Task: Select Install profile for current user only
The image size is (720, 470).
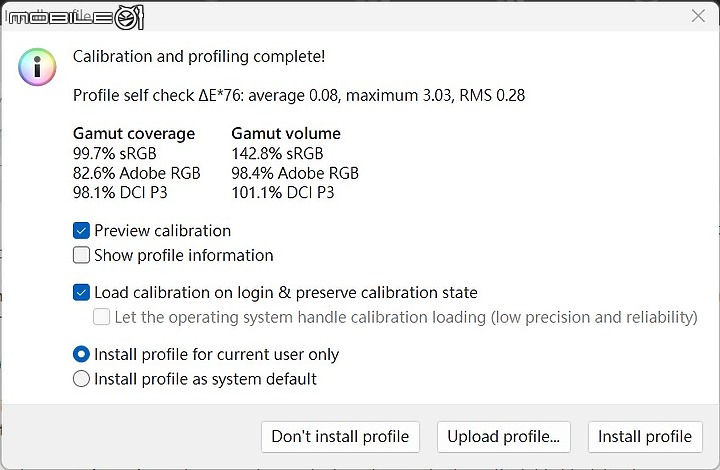Action: coord(81,354)
